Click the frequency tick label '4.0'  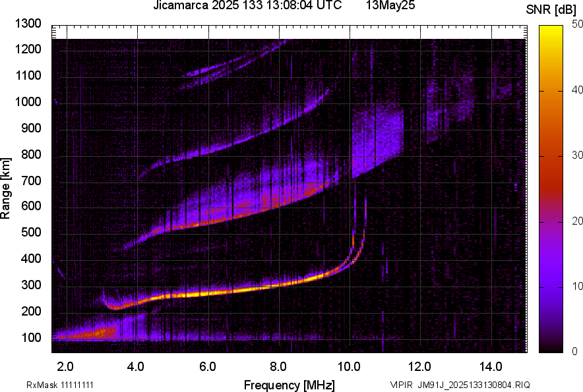(136, 367)
